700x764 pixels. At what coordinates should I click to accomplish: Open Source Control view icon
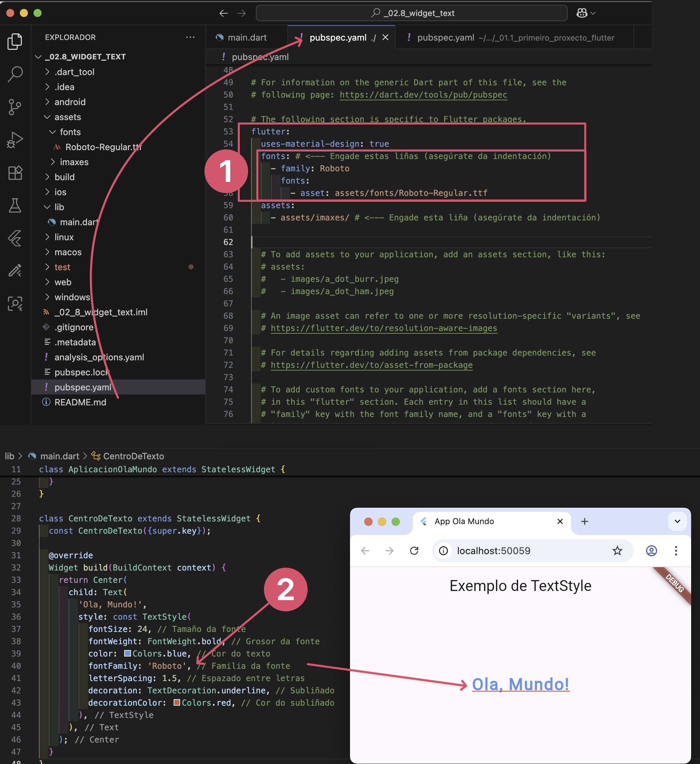point(15,107)
